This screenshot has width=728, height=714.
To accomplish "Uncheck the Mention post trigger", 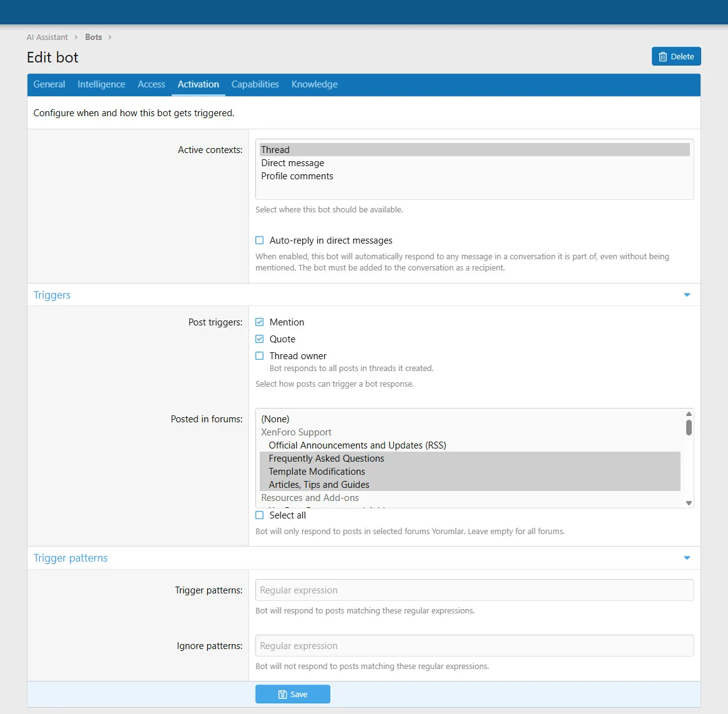I will (260, 322).
